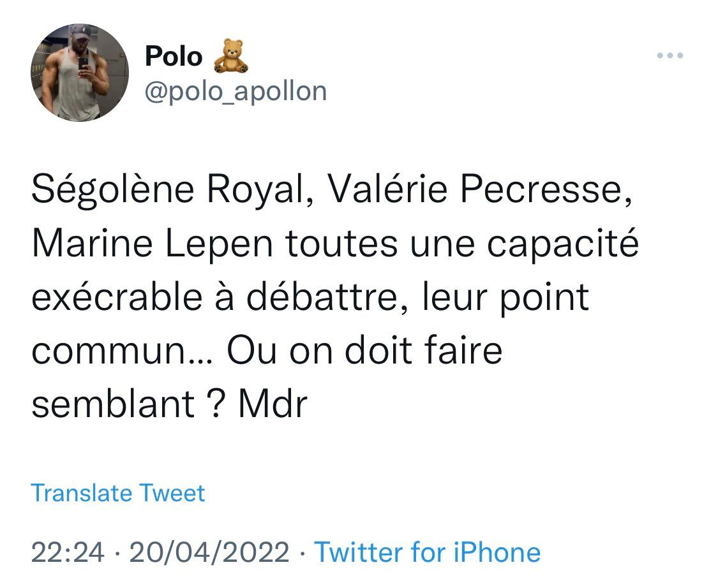Open the Twitter for iPhone source link

coord(427,552)
